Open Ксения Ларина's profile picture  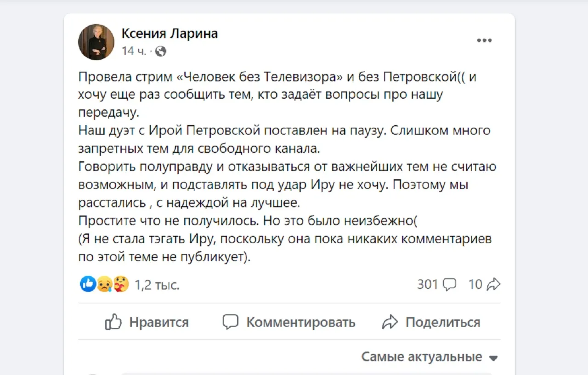96,42
